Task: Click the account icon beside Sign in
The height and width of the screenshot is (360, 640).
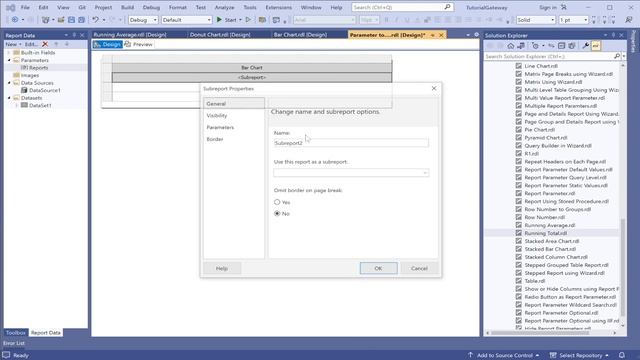Action: 564,7
